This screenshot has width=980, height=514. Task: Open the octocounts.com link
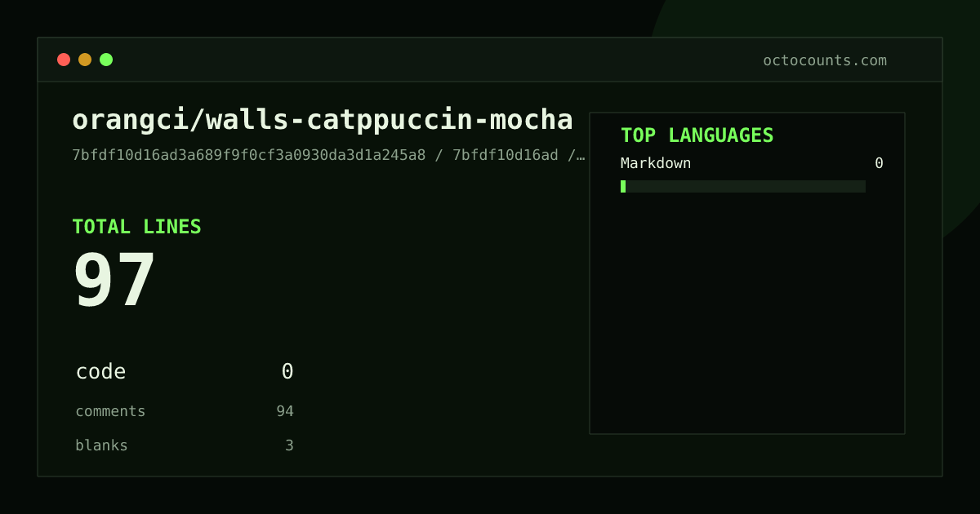tap(825, 60)
